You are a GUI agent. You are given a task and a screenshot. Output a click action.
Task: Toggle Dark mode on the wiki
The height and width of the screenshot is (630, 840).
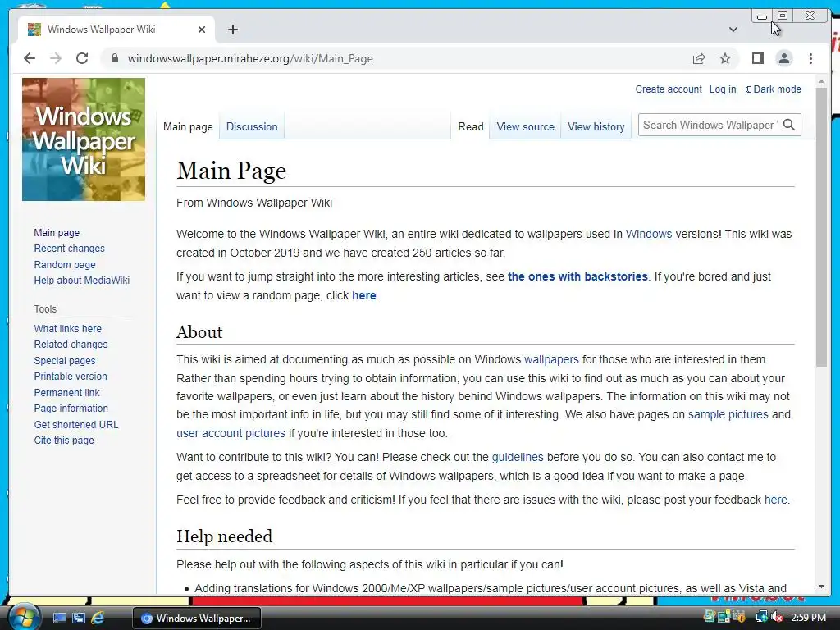tap(773, 89)
